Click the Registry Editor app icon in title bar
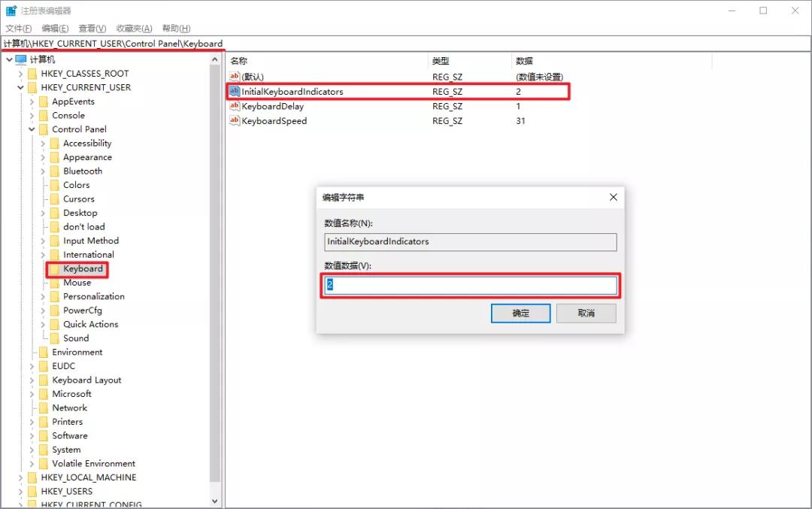Viewport: 812px width, 509px height. point(11,11)
